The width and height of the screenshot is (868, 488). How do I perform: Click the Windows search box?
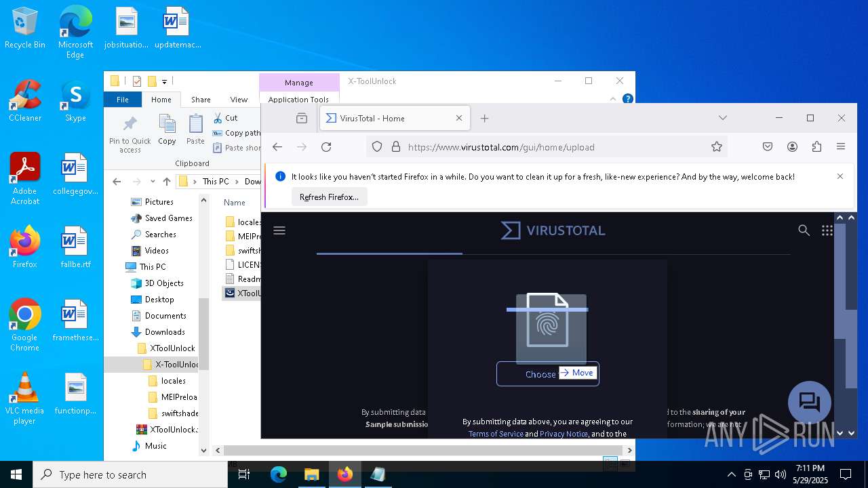tap(130, 474)
